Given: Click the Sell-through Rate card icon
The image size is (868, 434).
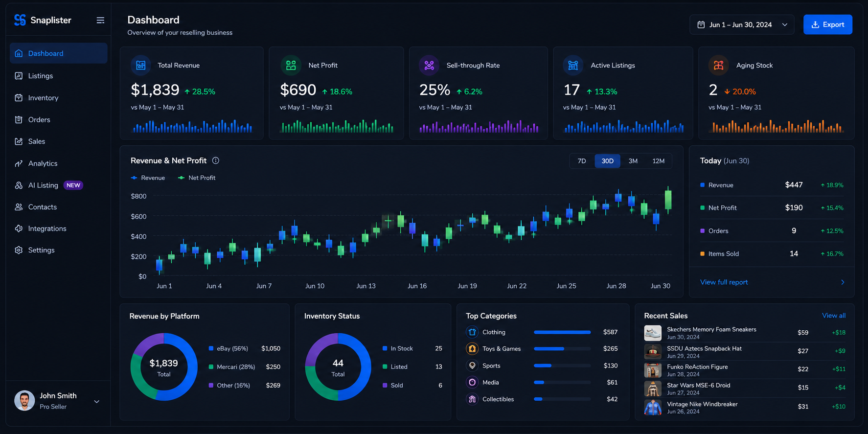Looking at the screenshot, I should [429, 66].
